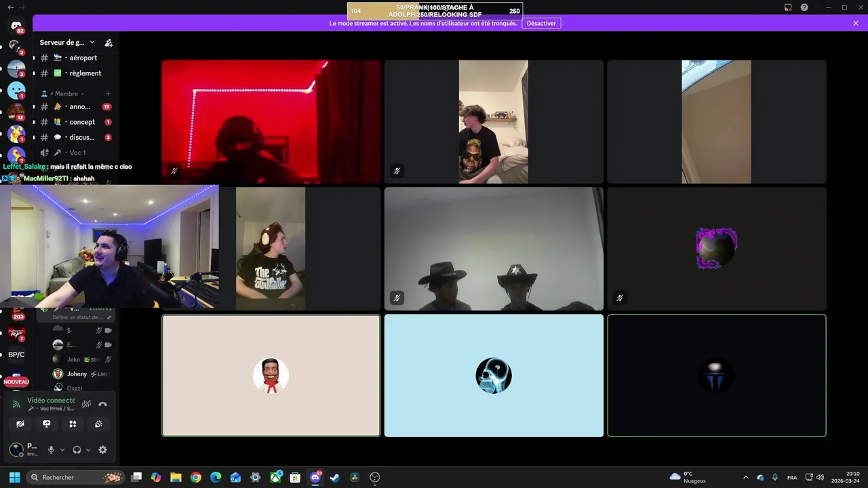Select the beige avatar tile with red scarf
Screen dimensions: 868x488
[271, 375]
